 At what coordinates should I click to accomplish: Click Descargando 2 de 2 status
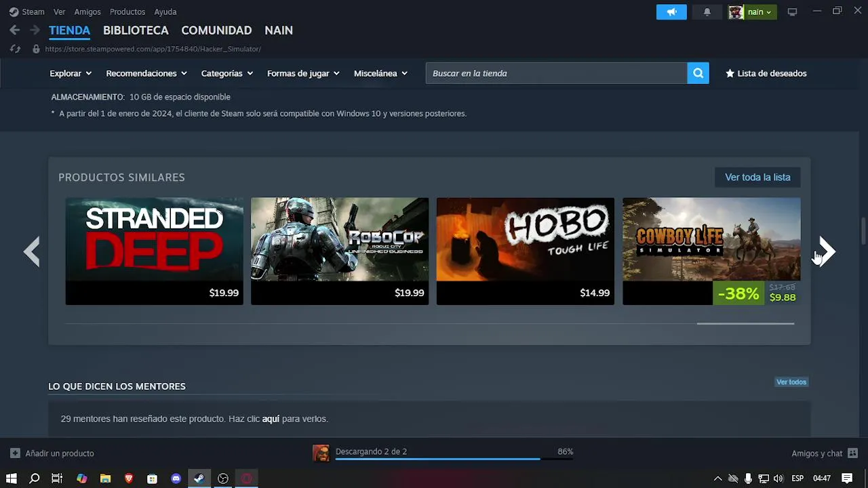[371, 451]
